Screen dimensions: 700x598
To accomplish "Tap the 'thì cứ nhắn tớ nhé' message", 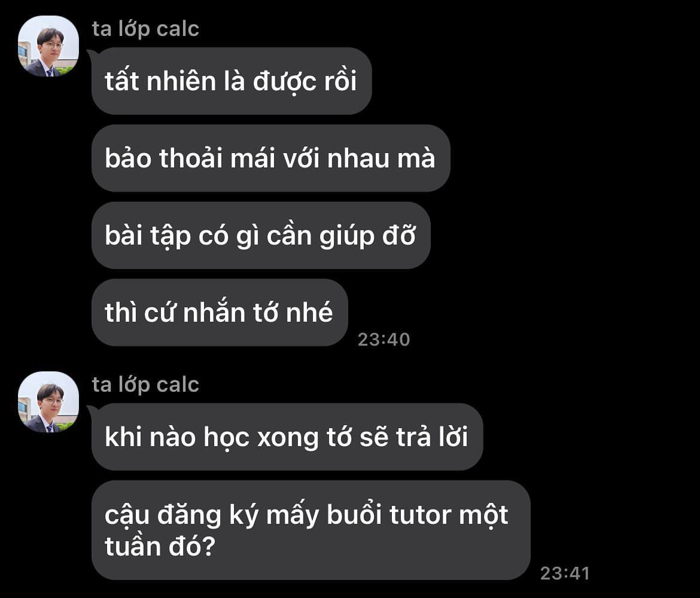I will click(x=220, y=312).
